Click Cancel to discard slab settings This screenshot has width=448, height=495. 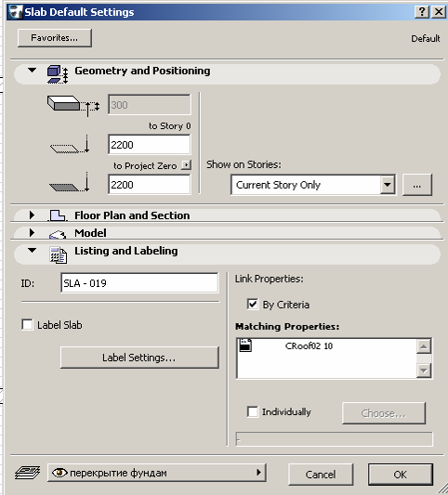pyautogui.click(x=321, y=475)
